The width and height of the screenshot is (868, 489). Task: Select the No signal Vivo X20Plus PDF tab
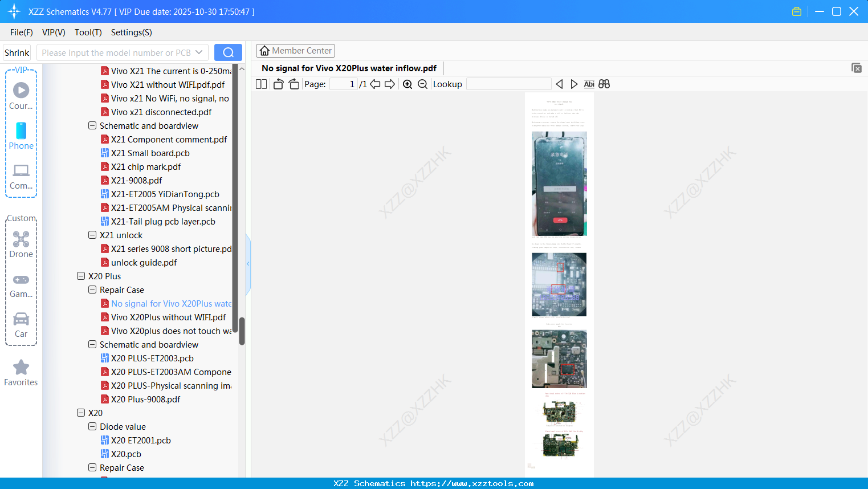349,68
